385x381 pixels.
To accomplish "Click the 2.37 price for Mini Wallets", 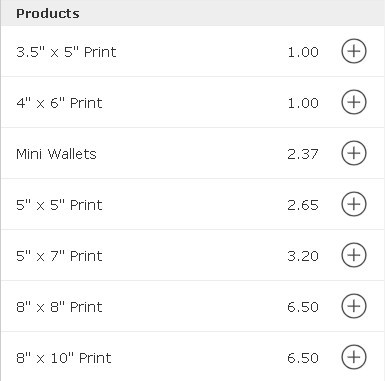I will [303, 154].
